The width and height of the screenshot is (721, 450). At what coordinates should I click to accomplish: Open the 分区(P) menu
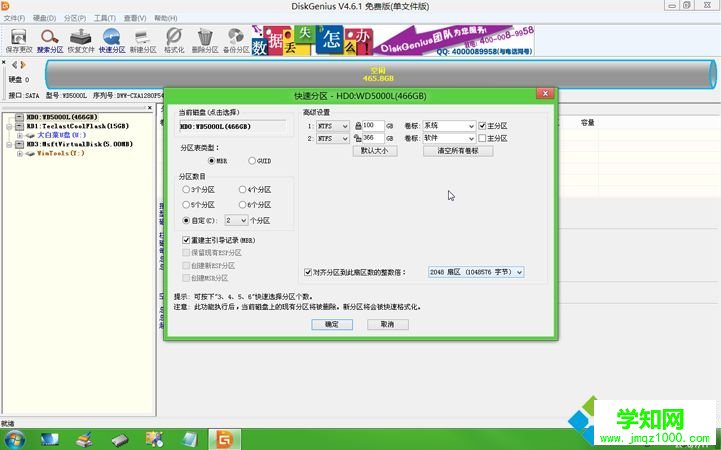coord(74,18)
